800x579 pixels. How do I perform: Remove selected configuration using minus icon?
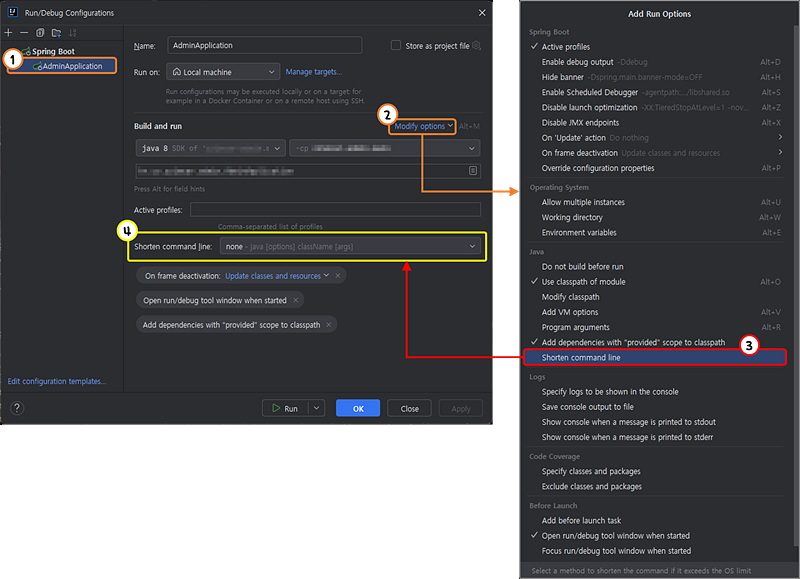(23, 33)
